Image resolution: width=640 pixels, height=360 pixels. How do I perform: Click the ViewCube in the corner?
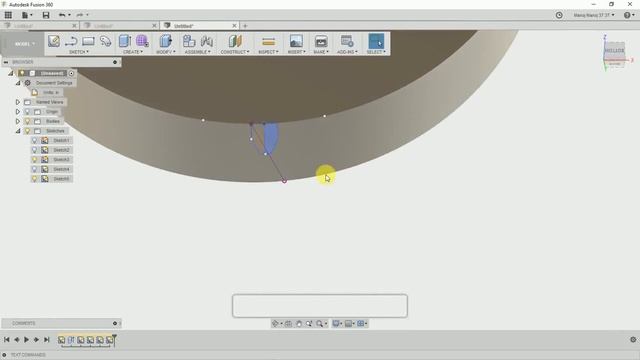[614, 52]
